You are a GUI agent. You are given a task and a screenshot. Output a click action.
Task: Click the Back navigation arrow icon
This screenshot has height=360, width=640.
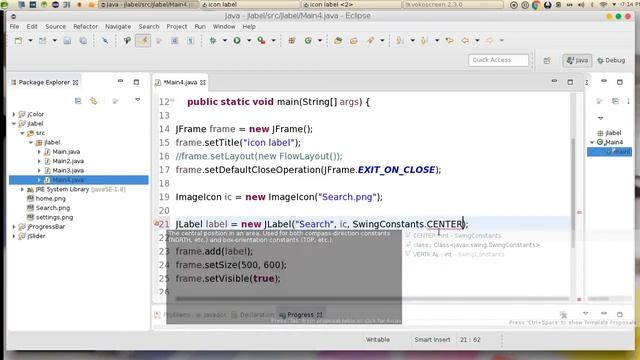click(x=465, y=40)
